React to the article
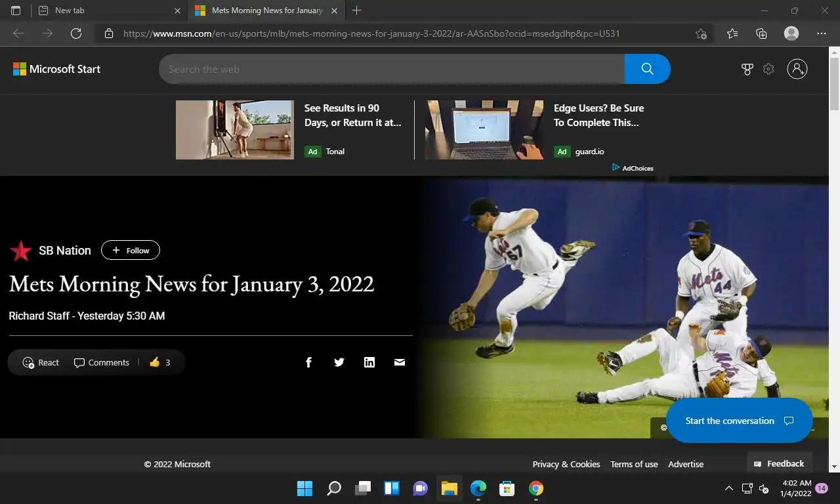The image size is (840, 504). (41, 362)
